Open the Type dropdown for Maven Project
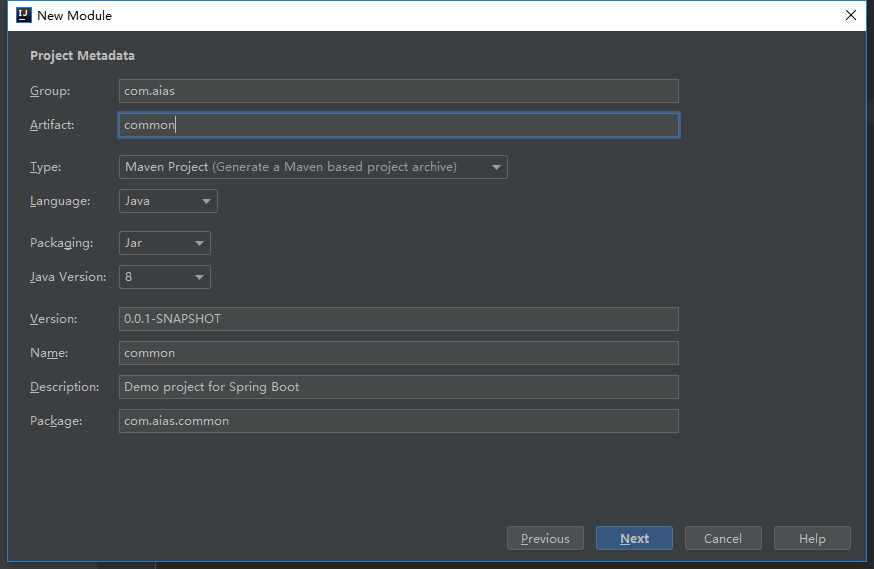874x569 pixels. click(312, 167)
